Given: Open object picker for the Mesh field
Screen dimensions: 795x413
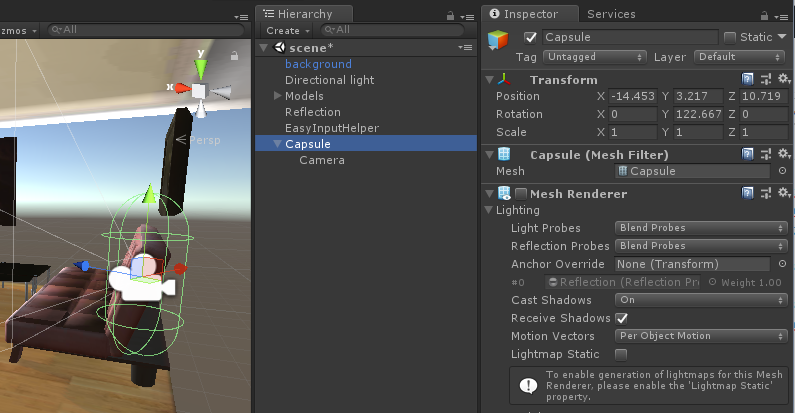Looking at the screenshot, I should 782,171.
